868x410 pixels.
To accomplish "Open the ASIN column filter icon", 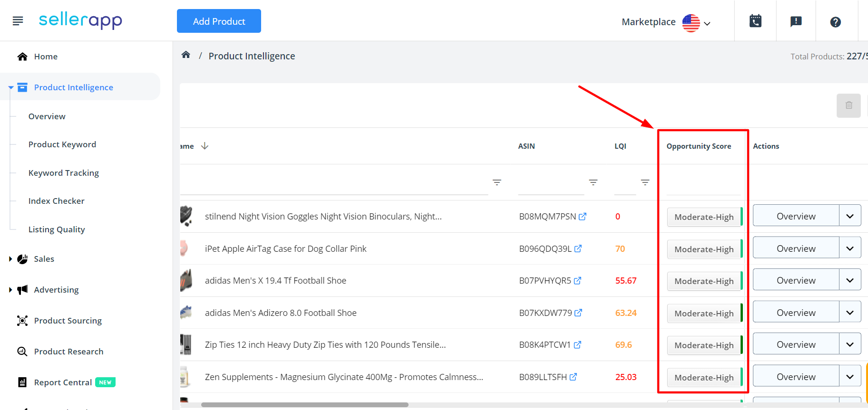I will [x=593, y=182].
